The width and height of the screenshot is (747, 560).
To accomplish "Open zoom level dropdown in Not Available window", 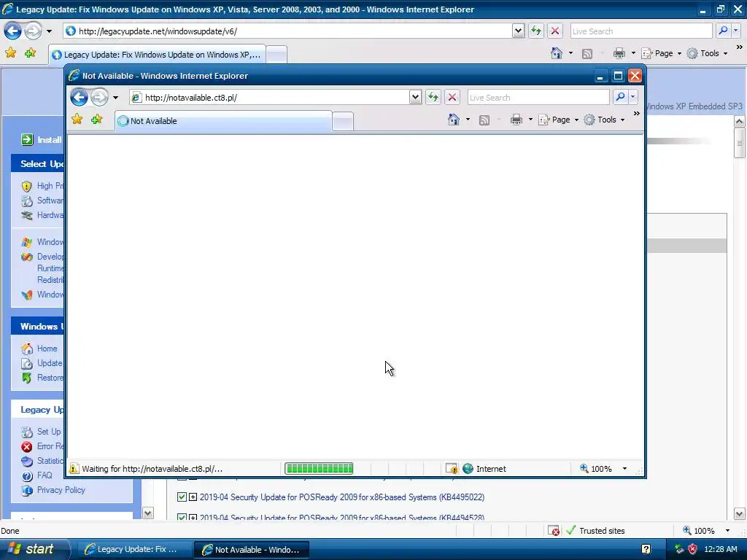I will point(624,469).
